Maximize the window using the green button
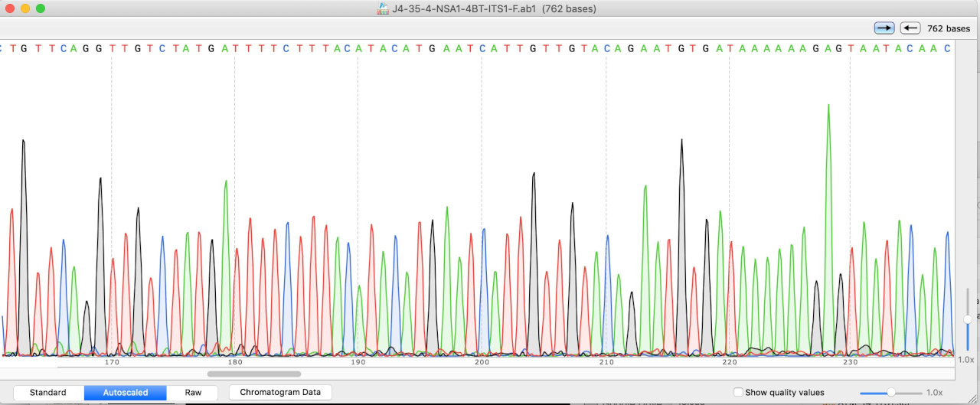 point(41,8)
